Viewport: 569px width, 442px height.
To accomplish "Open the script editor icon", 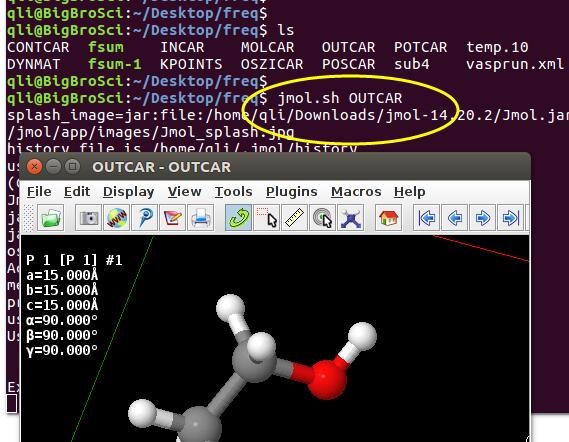I will [x=173, y=218].
